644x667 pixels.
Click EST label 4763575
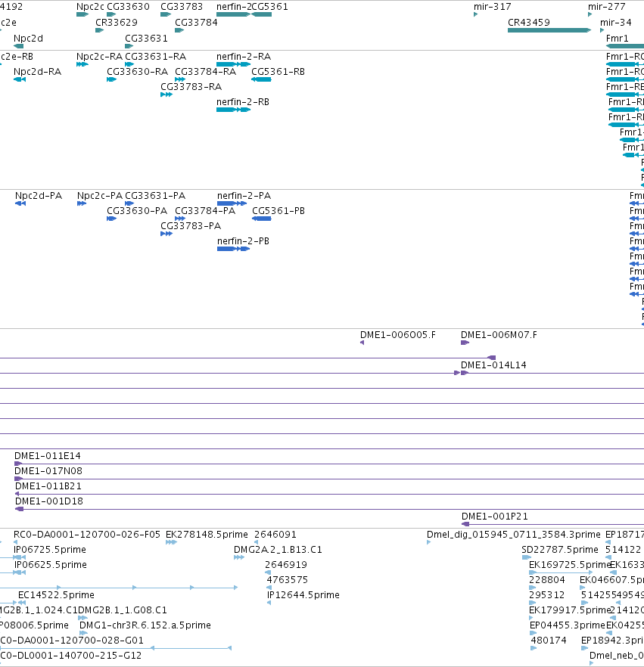pyautogui.click(x=288, y=580)
